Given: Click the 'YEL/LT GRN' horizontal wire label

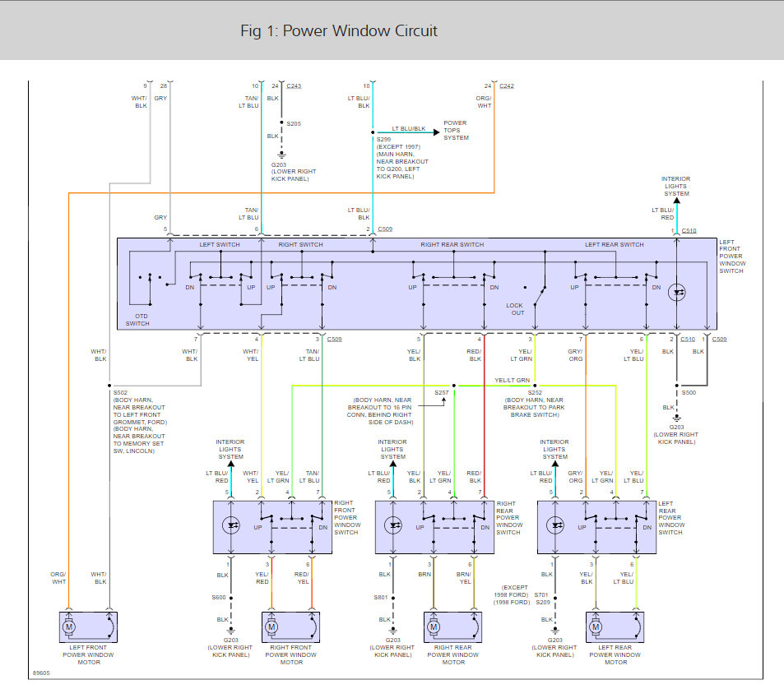Looking at the screenshot, I should (512, 380).
